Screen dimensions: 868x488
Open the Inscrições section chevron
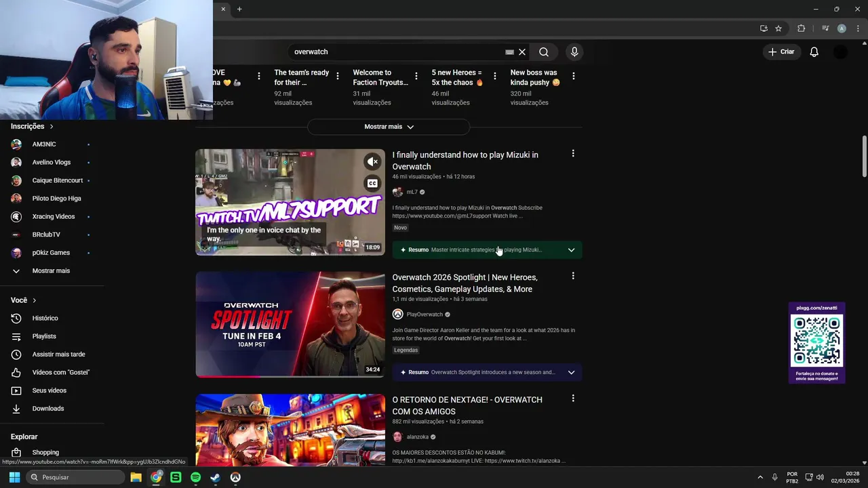(51, 126)
